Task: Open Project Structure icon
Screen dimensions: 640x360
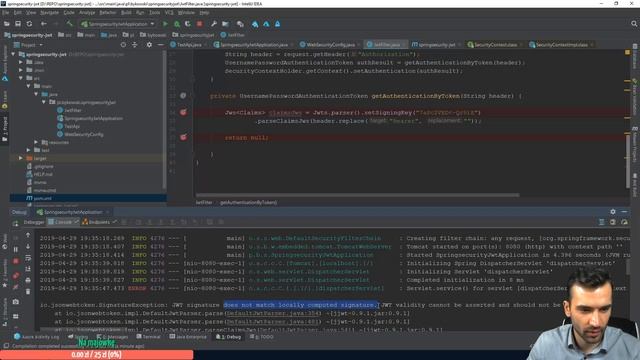Action: coord(225,24)
